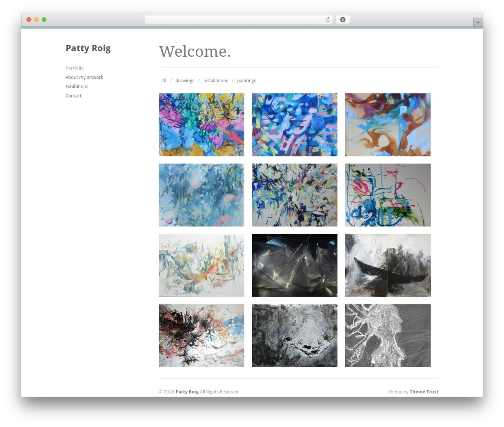The width and height of the screenshot is (504, 427).
Task: Open the brown and light blue swirl painting
Action: [388, 125]
